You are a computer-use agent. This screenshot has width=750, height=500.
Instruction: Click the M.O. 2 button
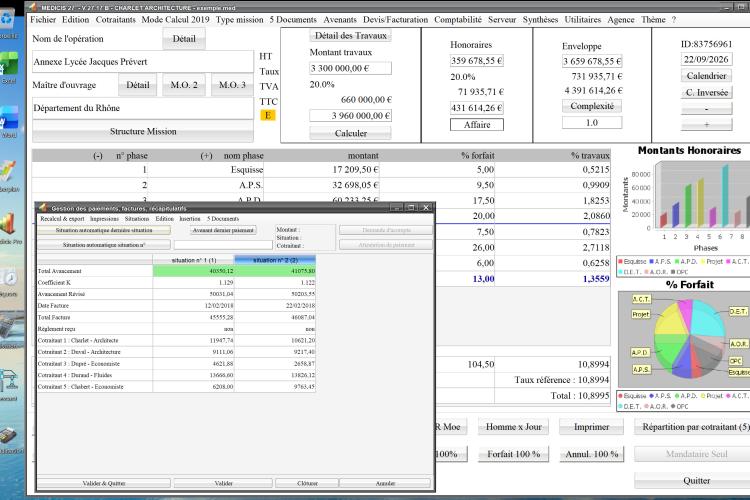pyautogui.click(x=184, y=85)
